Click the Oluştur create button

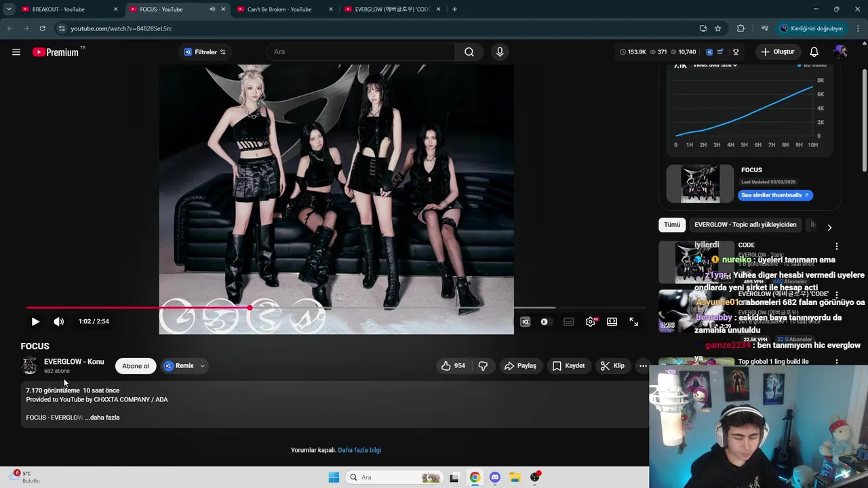777,52
